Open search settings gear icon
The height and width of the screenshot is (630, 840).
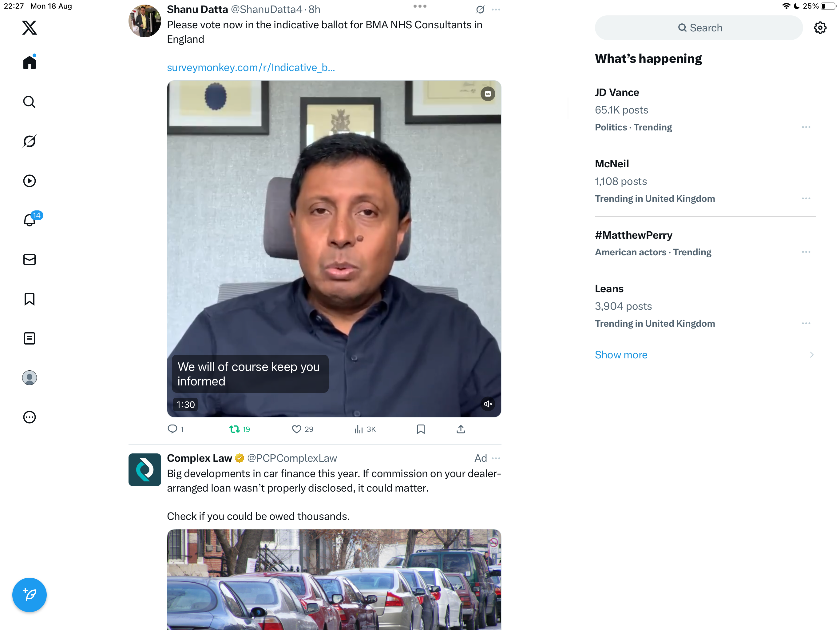click(820, 28)
